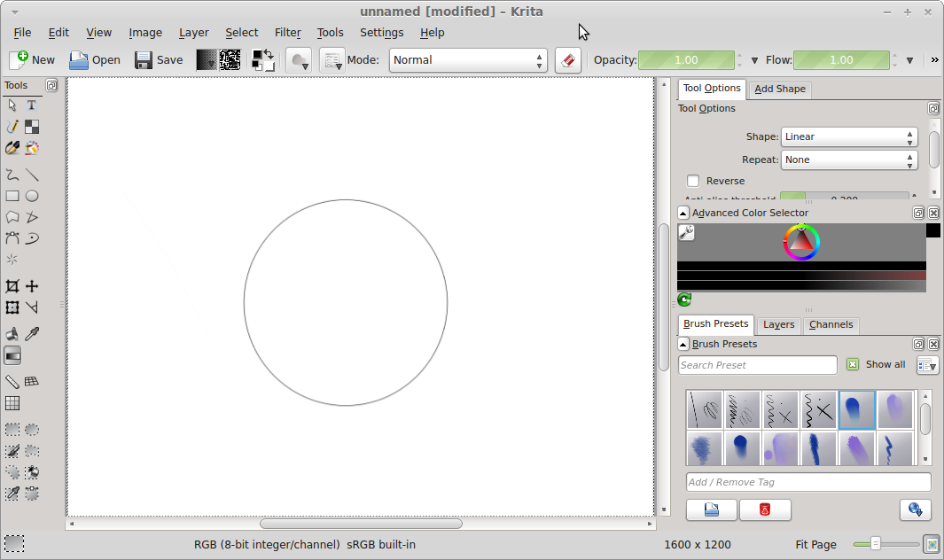Select the straight Line tool
This screenshot has height=560, width=944.
32,175
